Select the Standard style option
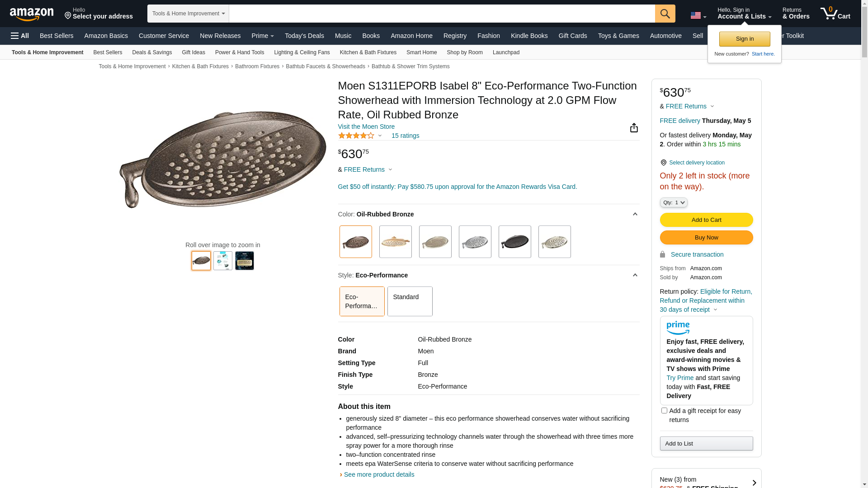The image size is (868, 488). coord(410,301)
